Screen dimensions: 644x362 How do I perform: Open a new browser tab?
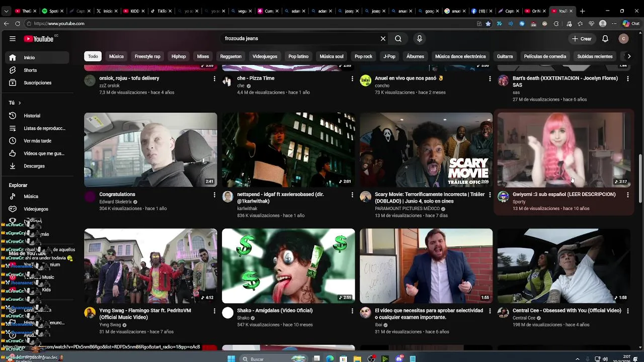pos(582,11)
